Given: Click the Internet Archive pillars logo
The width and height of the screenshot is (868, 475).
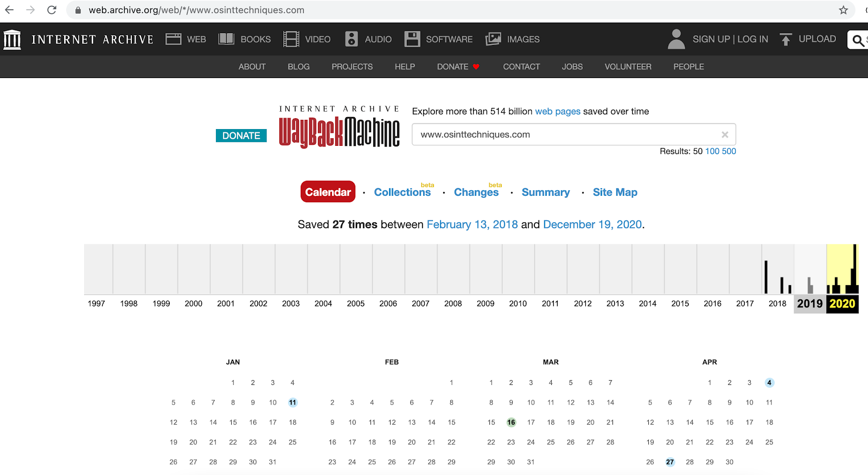Looking at the screenshot, I should point(12,39).
